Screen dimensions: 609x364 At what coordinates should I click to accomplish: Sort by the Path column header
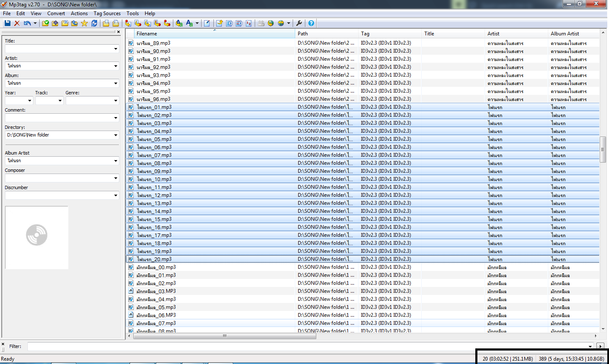326,34
